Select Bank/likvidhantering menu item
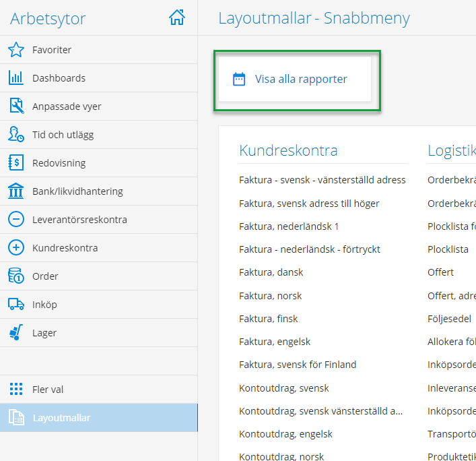The width and height of the screenshot is (476, 461). [99, 191]
